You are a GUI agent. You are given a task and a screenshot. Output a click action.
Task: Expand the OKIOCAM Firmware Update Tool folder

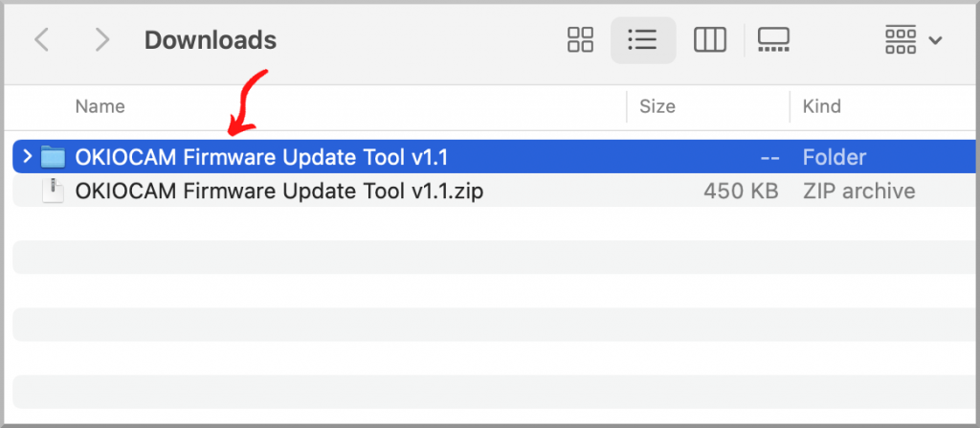pos(27,156)
